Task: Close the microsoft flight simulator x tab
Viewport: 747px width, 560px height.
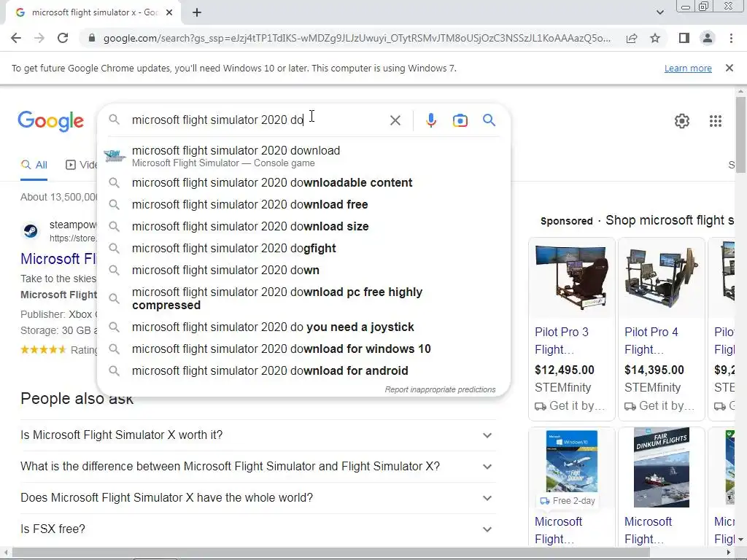Action: [x=169, y=12]
